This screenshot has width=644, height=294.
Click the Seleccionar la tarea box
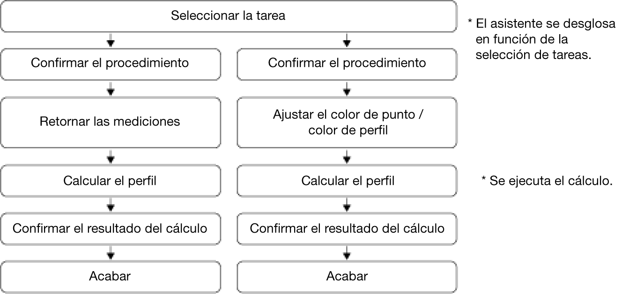pyautogui.click(x=228, y=16)
